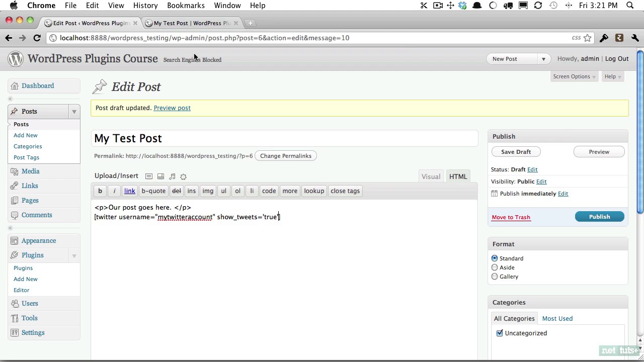Open the Preview post link
This screenshot has width=644, height=362.
coord(172,108)
